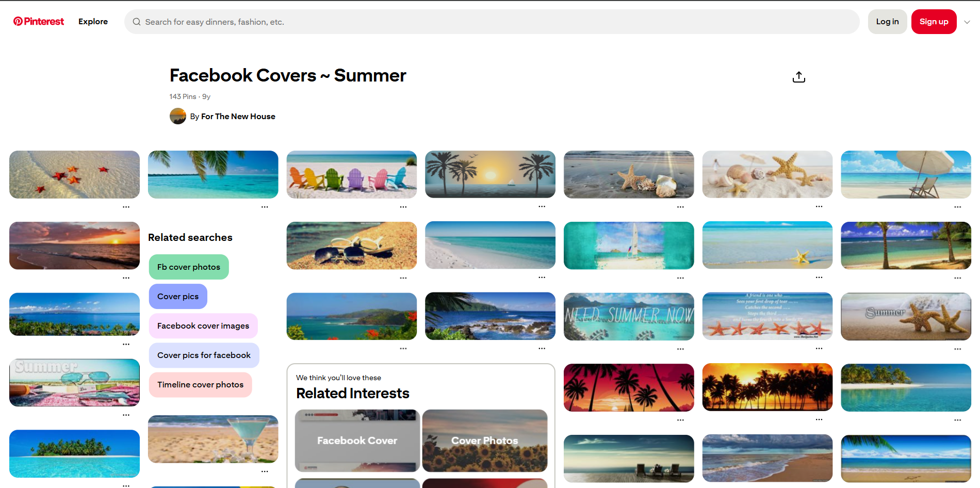This screenshot has height=488, width=980.
Task: Select the Timeline cover photos chip
Action: tap(200, 384)
